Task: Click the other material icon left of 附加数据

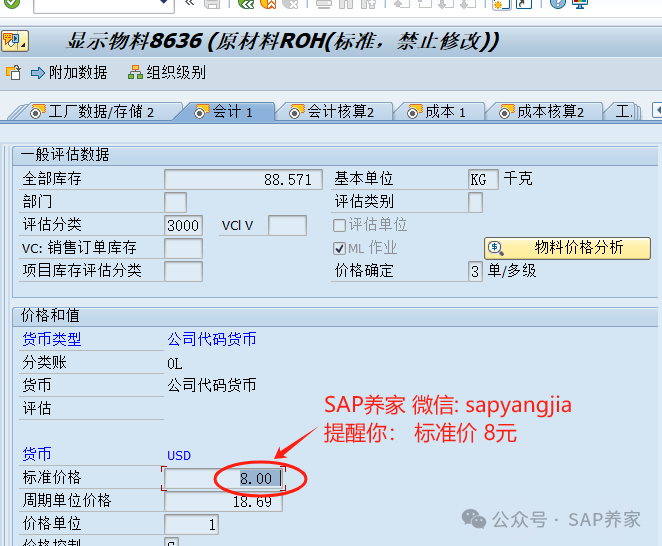Action: 13,73
